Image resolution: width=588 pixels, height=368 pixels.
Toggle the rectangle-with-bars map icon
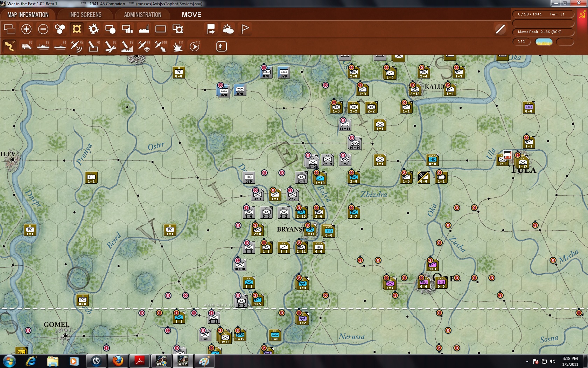tap(127, 29)
